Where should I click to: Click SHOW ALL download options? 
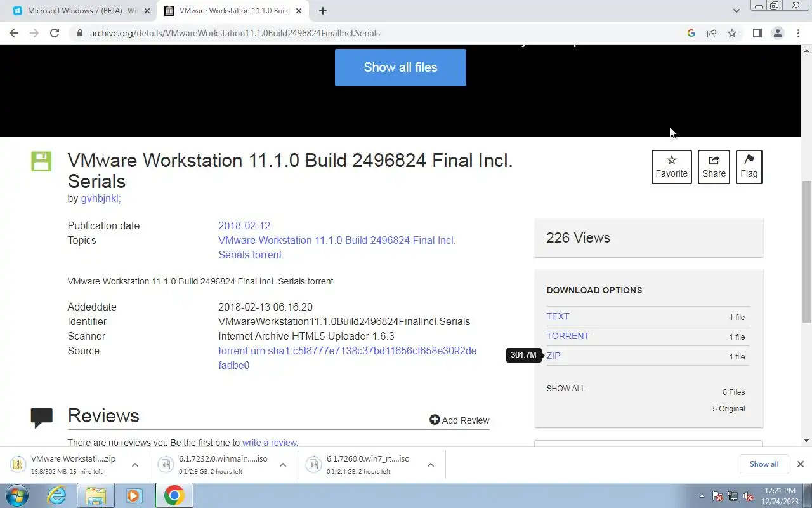tap(566, 388)
